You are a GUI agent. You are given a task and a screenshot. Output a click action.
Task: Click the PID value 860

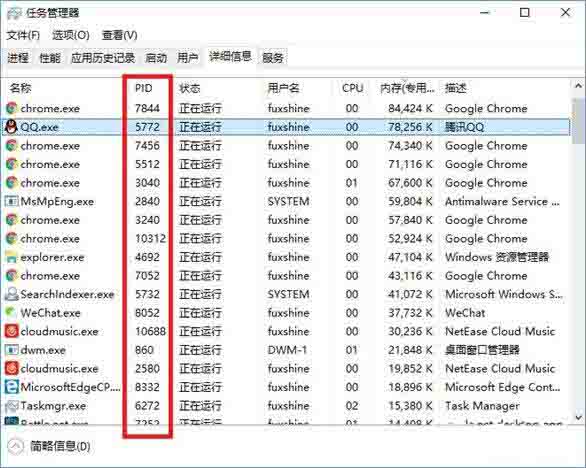pos(144,350)
